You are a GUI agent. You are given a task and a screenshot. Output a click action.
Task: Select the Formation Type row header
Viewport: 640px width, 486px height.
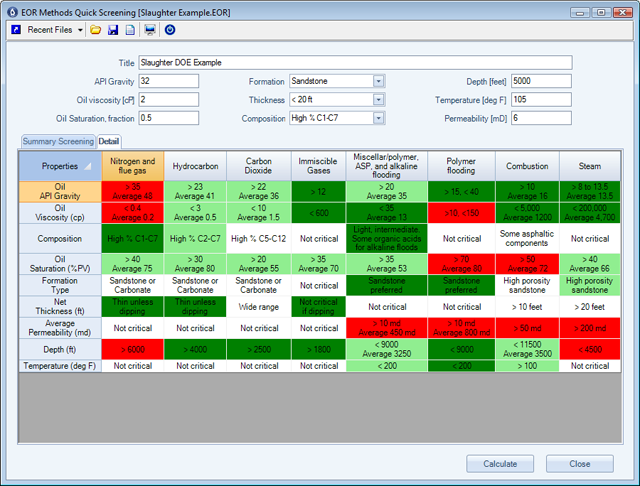[60, 285]
